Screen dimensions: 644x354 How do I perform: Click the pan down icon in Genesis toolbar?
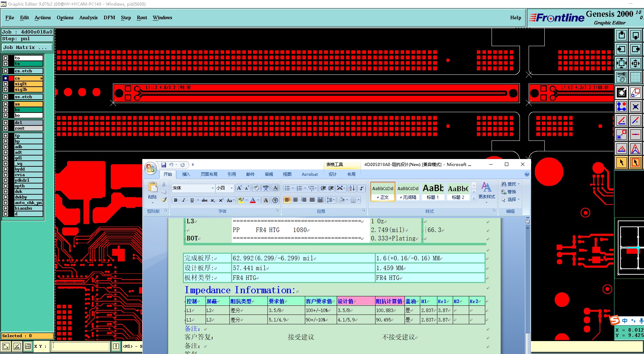coord(636,35)
